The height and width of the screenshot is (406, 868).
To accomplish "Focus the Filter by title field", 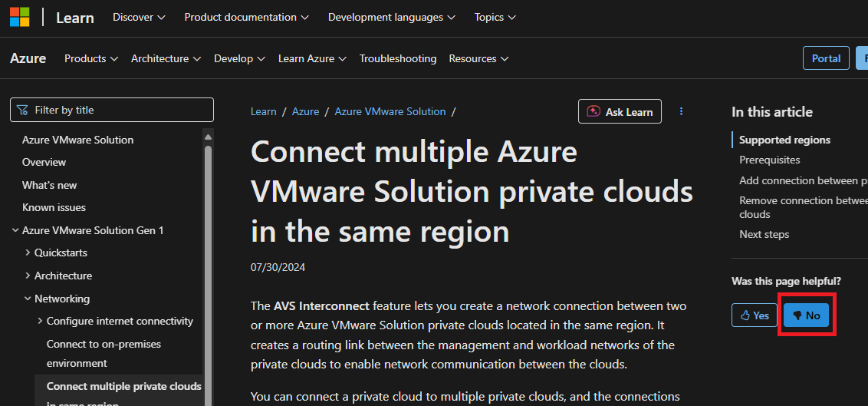I will click(112, 110).
